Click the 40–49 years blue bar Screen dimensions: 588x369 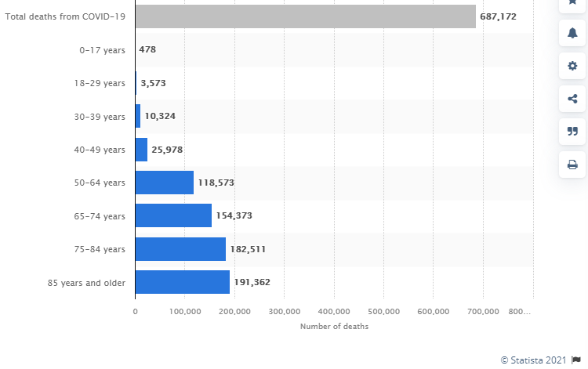pyautogui.click(x=141, y=150)
